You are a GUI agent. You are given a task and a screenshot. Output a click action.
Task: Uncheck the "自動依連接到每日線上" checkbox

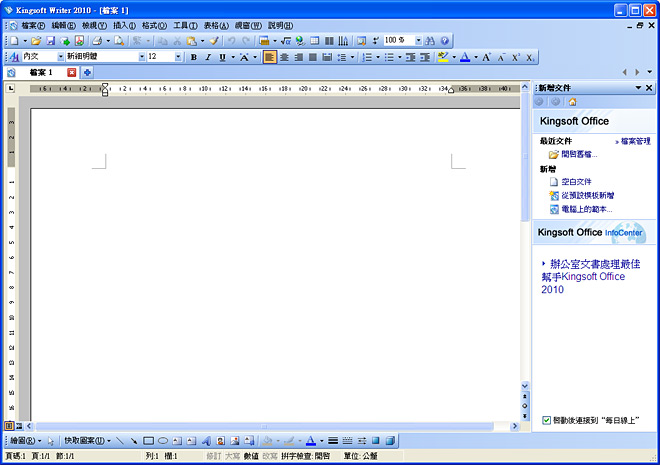point(546,420)
